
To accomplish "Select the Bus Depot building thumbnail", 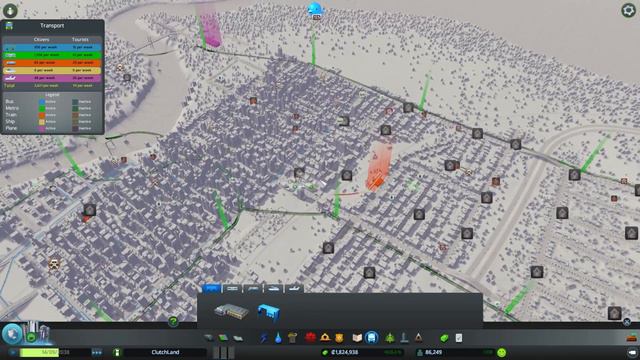I will (231, 311).
